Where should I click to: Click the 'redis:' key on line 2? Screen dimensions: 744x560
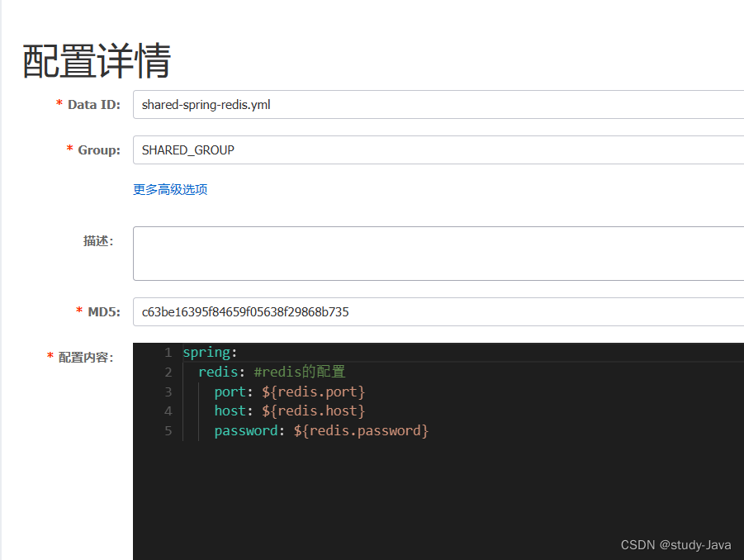coord(221,372)
